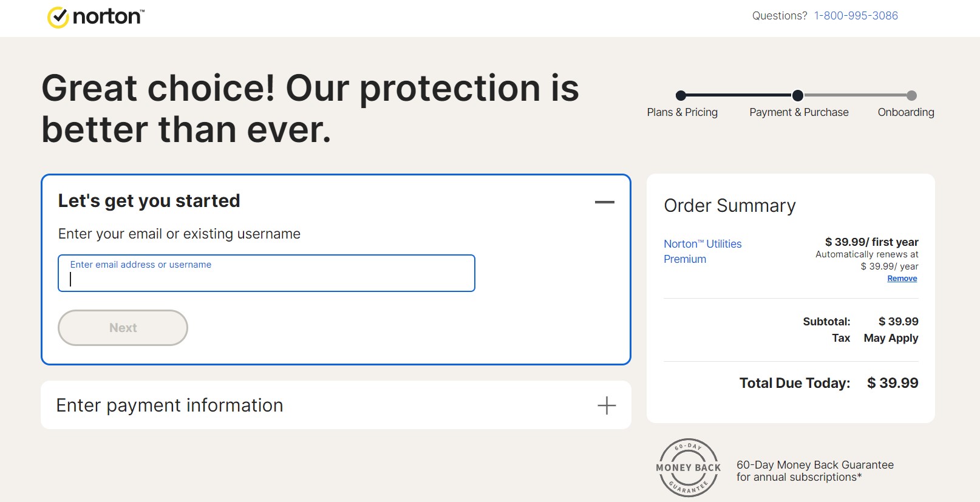The image size is (980, 502).
Task: Click the Onboarding progress dot
Action: click(911, 95)
